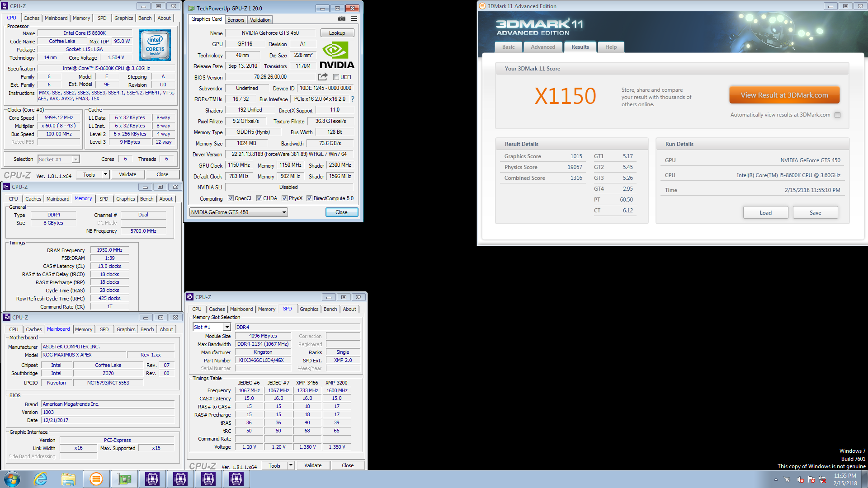Click the BIOS Version 70.26.26.00.00 field

pyautogui.click(x=270, y=77)
